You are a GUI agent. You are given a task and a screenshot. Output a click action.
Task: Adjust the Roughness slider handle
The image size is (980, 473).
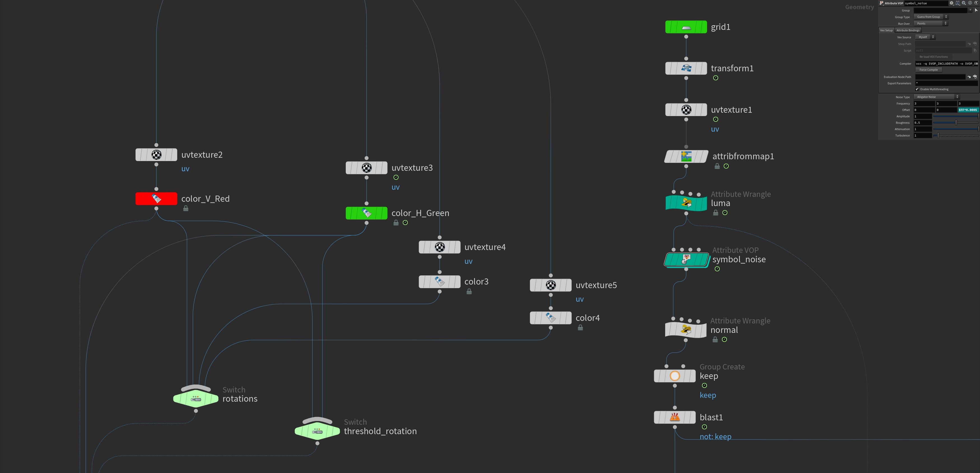[956, 122]
